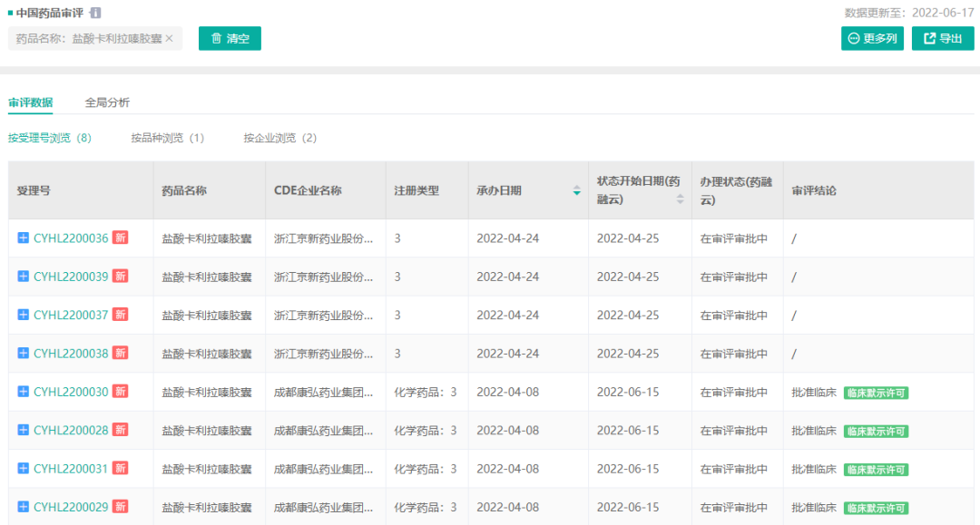980x525 pixels.
Task: Open the CYHL2200037 acceptance number link
Action: 71,315
